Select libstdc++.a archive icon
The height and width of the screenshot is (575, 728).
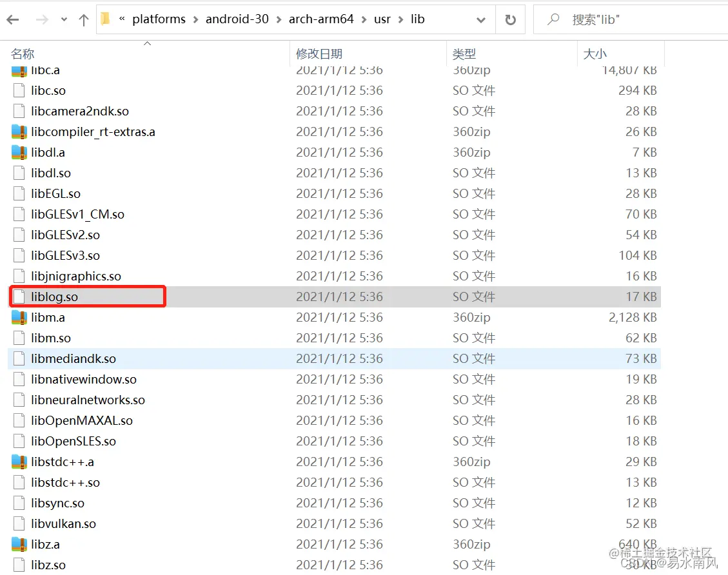(19, 462)
